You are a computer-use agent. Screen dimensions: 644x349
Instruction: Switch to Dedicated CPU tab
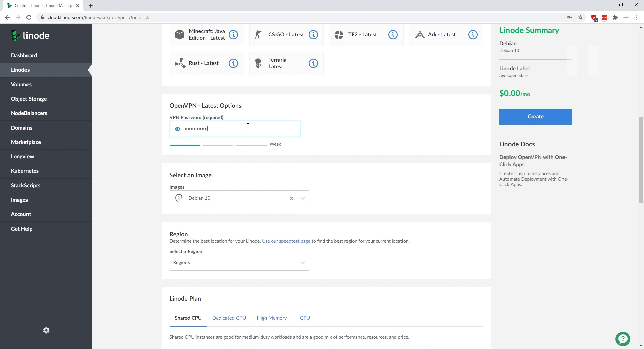[229, 318]
